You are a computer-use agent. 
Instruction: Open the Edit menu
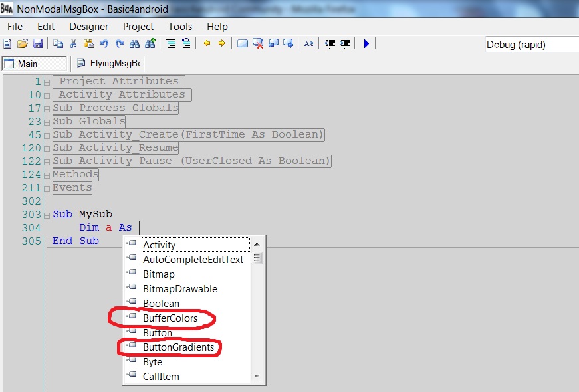pos(46,27)
